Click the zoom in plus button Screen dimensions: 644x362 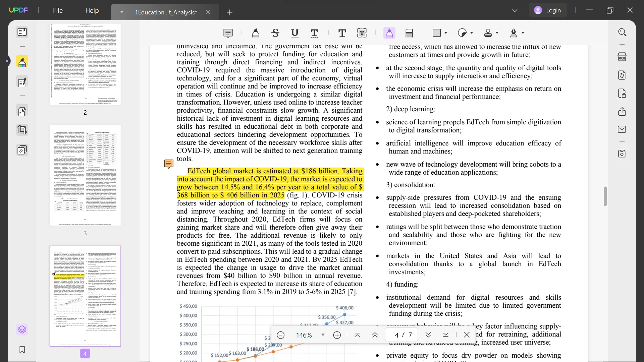[337, 335]
